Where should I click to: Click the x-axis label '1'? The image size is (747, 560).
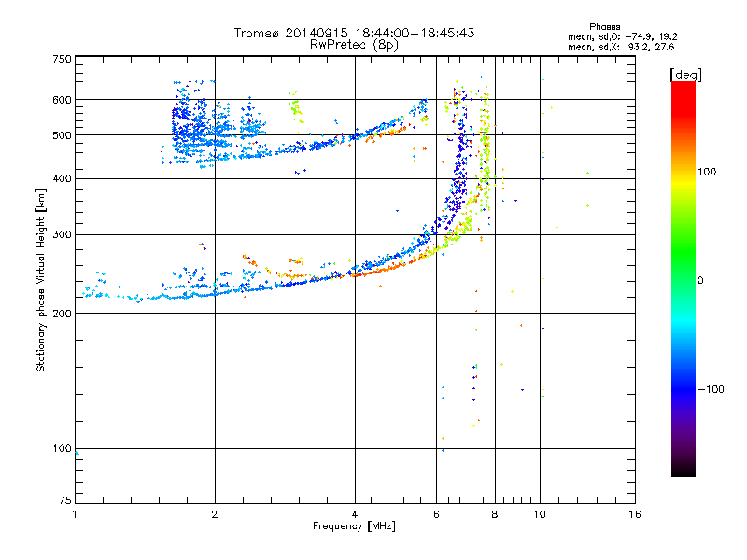click(x=75, y=514)
